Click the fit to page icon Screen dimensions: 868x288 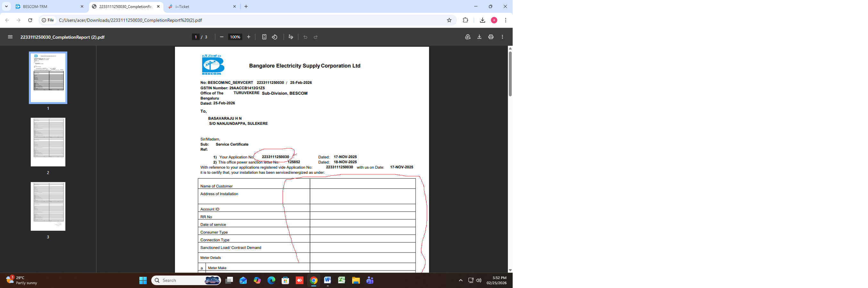[x=264, y=37]
